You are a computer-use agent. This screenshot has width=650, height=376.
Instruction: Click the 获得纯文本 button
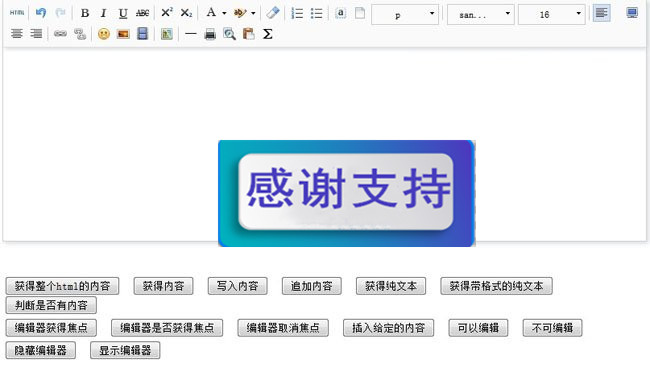click(x=391, y=286)
